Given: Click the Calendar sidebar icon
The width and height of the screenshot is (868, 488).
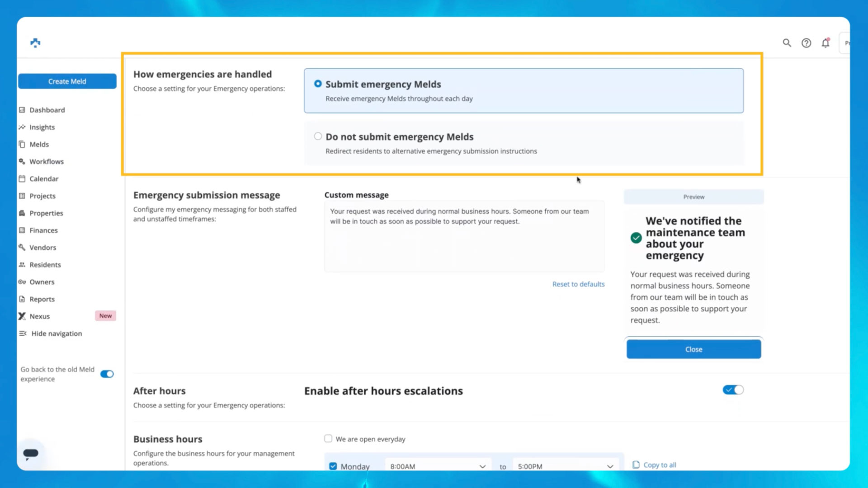Looking at the screenshot, I should [22, 178].
